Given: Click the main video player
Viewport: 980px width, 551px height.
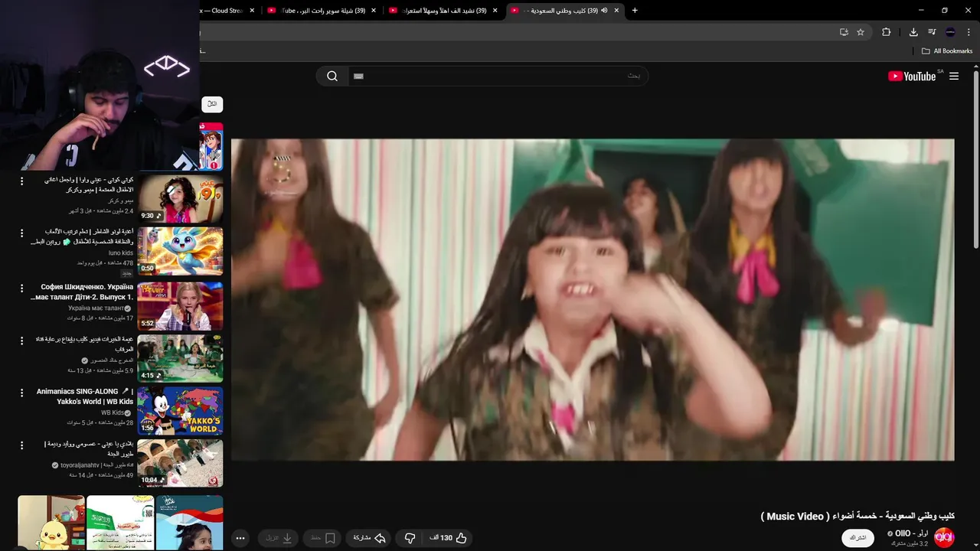Looking at the screenshot, I should click(593, 299).
